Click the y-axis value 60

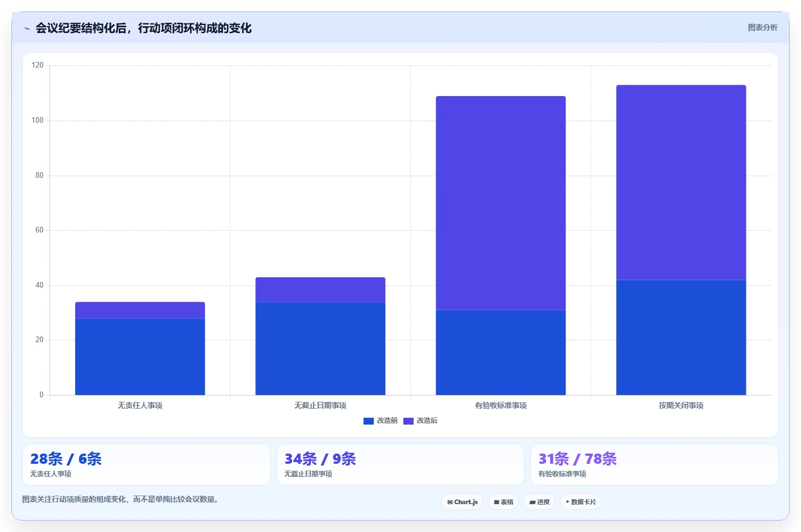[x=39, y=230]
